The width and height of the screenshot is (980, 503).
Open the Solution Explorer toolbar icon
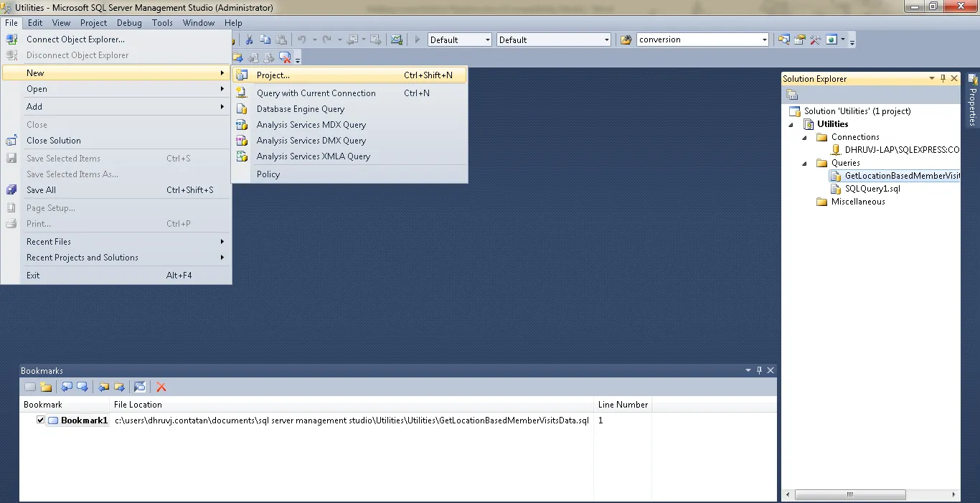784,40
